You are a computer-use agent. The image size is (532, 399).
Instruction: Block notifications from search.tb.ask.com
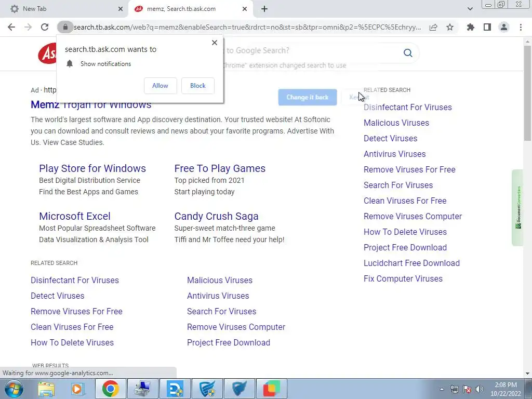click(198, 86)
